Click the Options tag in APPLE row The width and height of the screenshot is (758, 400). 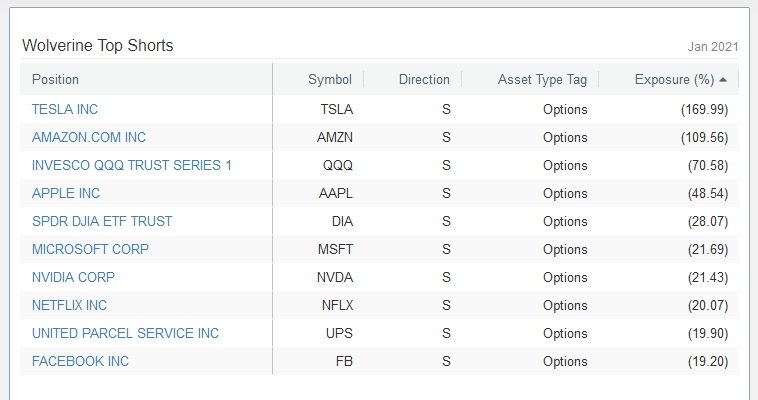point(565,193)
